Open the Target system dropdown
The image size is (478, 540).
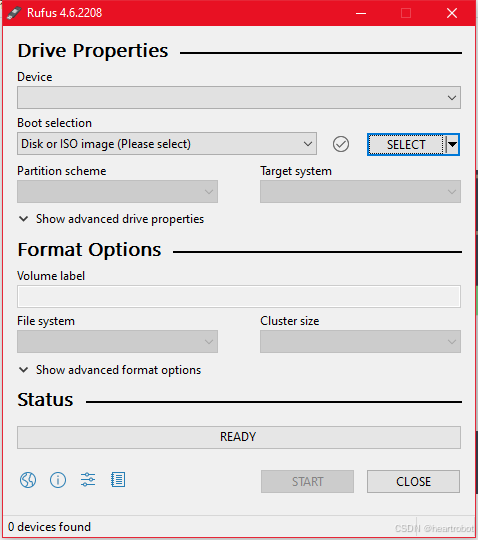click(x=360, y=191)
